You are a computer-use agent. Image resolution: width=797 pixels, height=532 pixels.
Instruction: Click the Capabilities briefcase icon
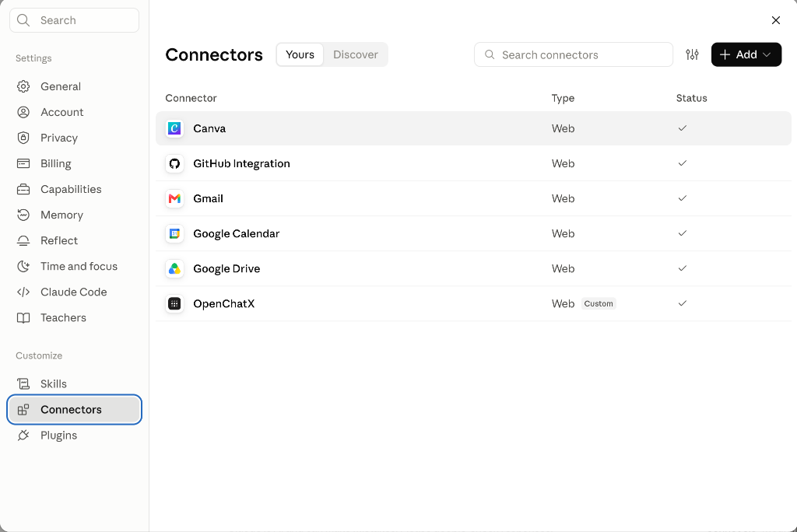coord(23,189)
